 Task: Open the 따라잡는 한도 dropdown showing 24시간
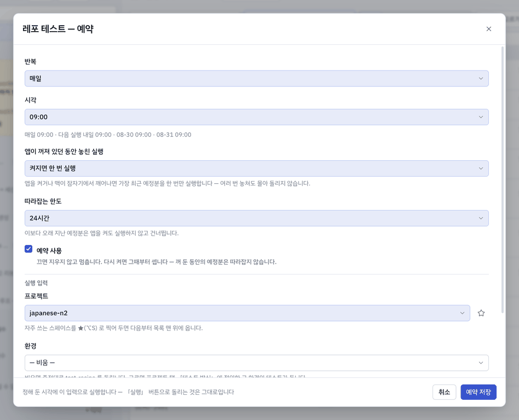tap(257, 218)
